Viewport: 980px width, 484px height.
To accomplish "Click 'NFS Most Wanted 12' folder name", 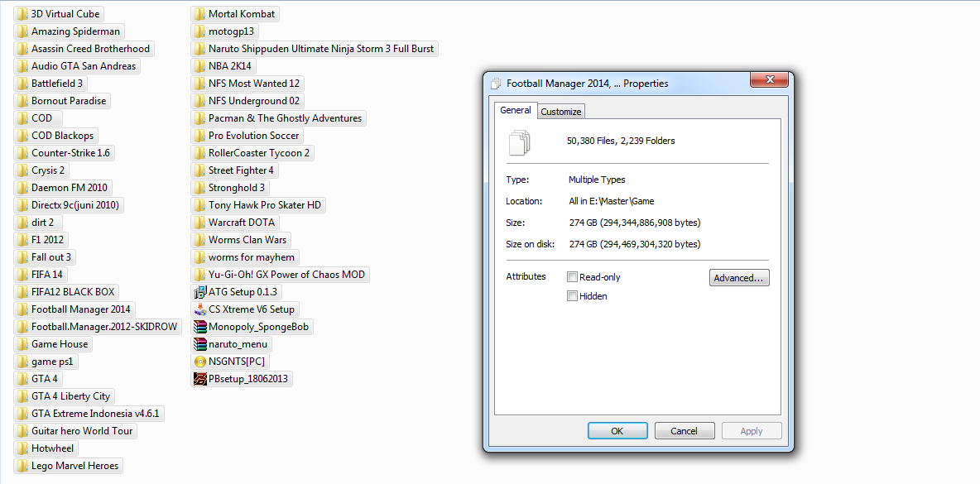I will pyautogui.click(x=254, y=84).
